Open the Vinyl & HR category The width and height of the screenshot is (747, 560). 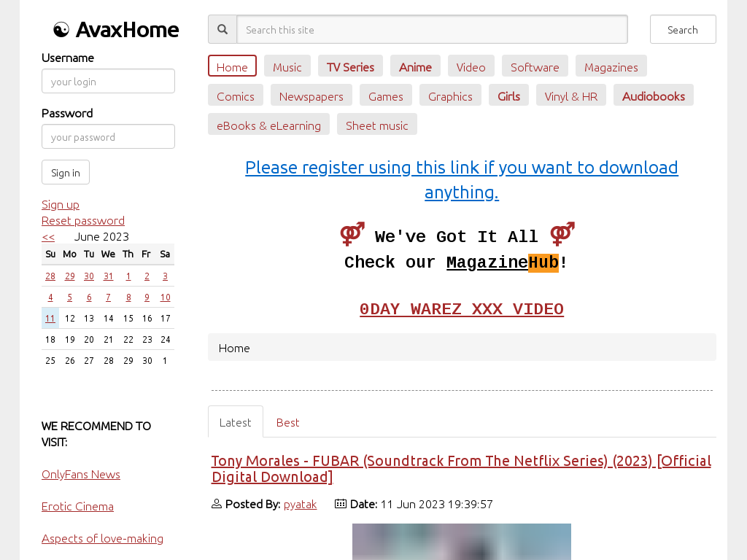point(571,96)
